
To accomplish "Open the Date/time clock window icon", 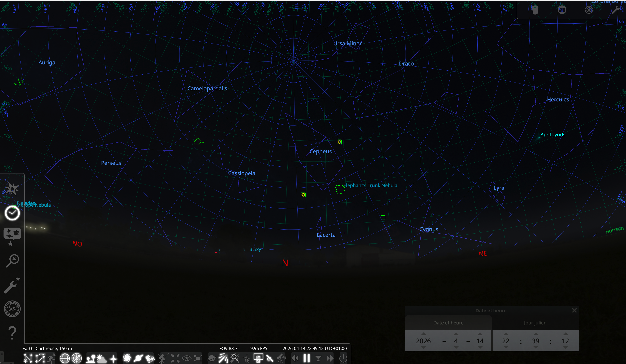I will [x=12, y=213].
